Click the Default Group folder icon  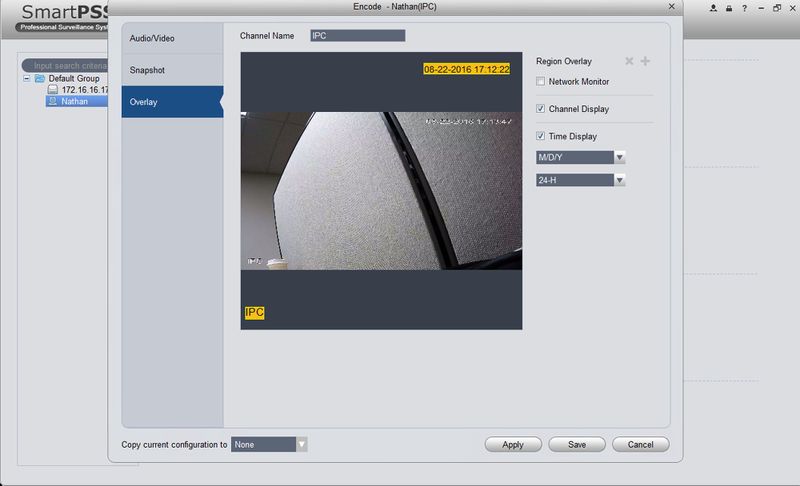click(x=40, y=79)
